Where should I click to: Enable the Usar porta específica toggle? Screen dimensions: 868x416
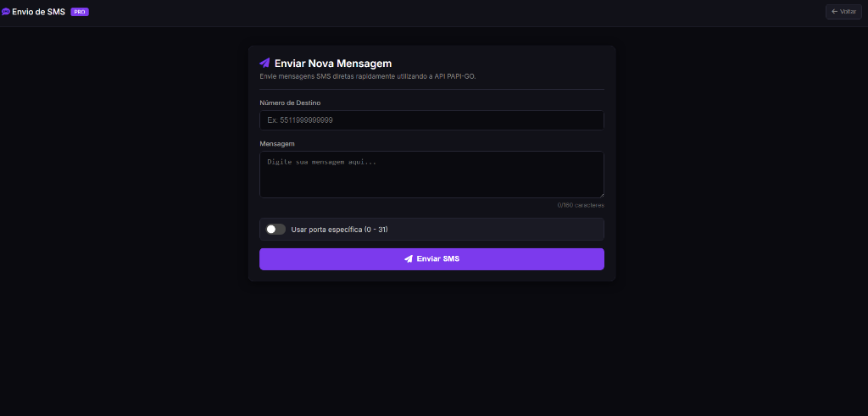point(275,229)
